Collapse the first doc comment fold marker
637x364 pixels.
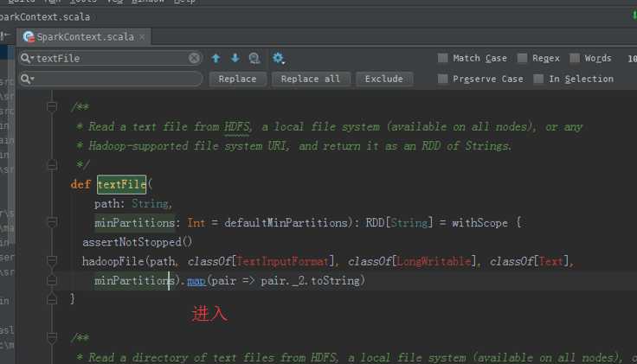pyautogui.click(x=52, y=106)
